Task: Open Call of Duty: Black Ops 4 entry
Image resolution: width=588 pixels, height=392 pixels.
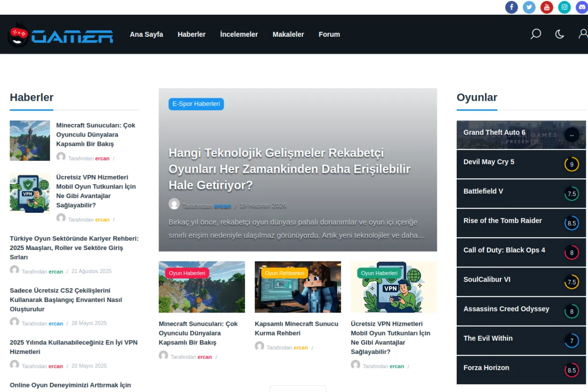Action: [x=521, y=252]
